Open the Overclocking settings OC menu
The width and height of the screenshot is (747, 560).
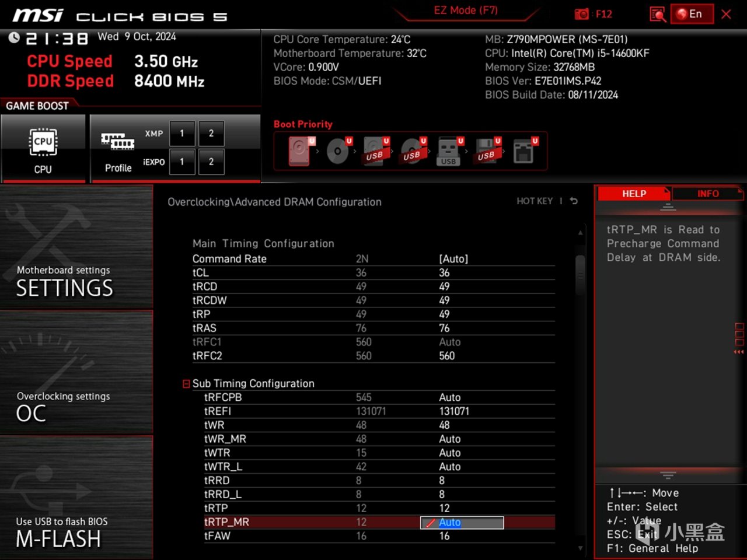click(76, 372)
